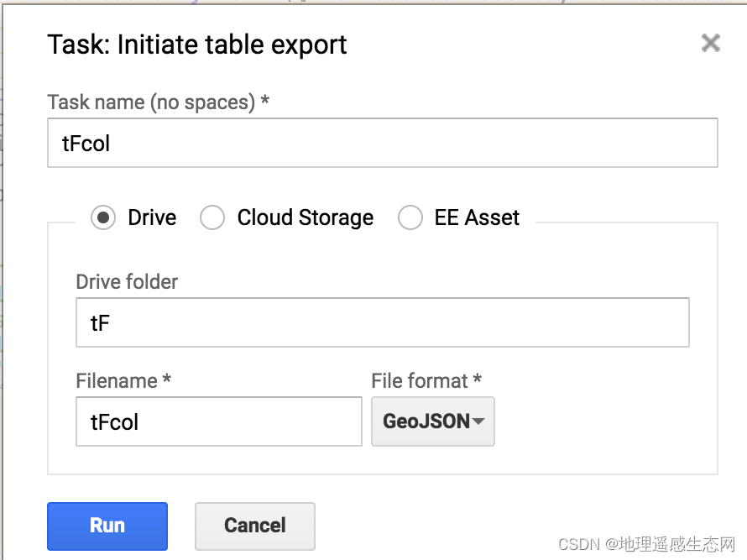Click the dialog title 'Task: Initiate table export'

coord(197,45)
